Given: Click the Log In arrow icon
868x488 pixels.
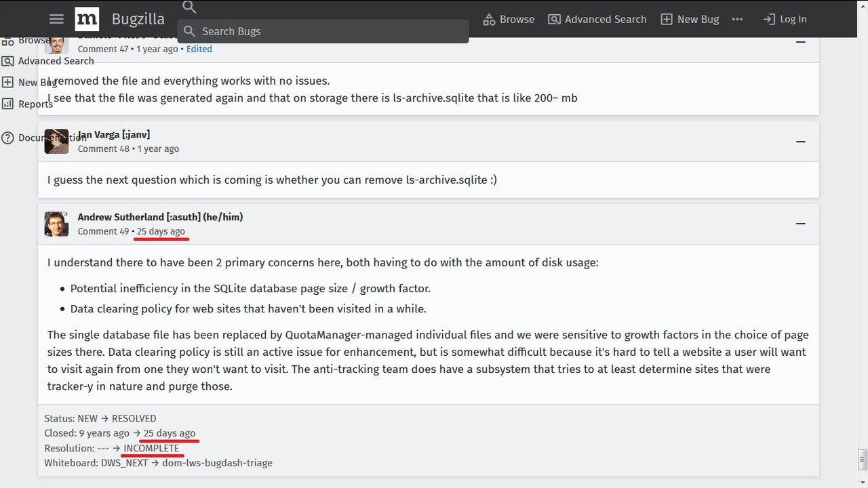Looking at the screenshot, I should tap(769, 20).
